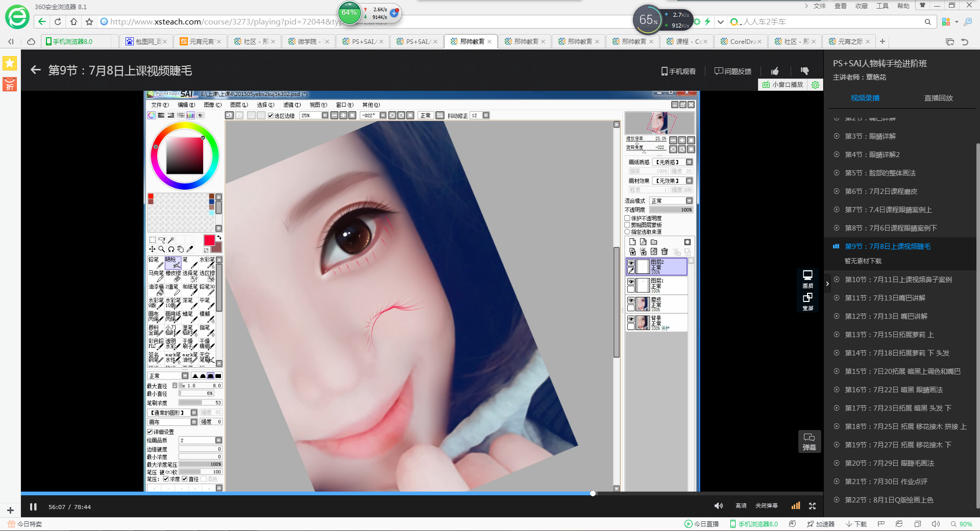This screenshot has width=980, height=531.
Task: Go back with the arrow beside 第9节 title
Action: click(x=35, y=70)
